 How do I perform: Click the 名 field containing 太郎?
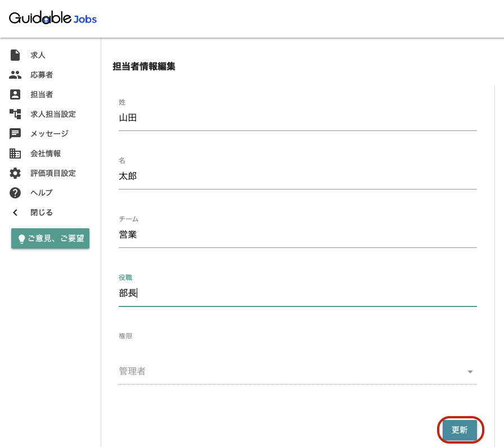[298, 177]
